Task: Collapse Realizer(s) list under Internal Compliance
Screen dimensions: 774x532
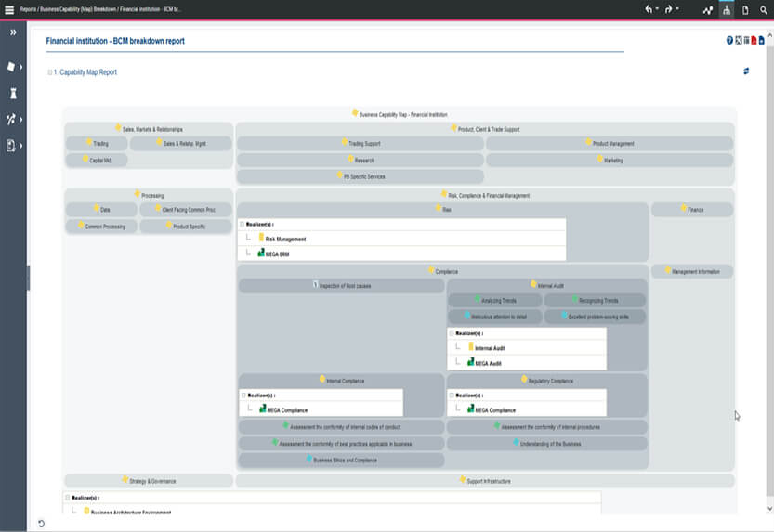Action: click(243, 396)
